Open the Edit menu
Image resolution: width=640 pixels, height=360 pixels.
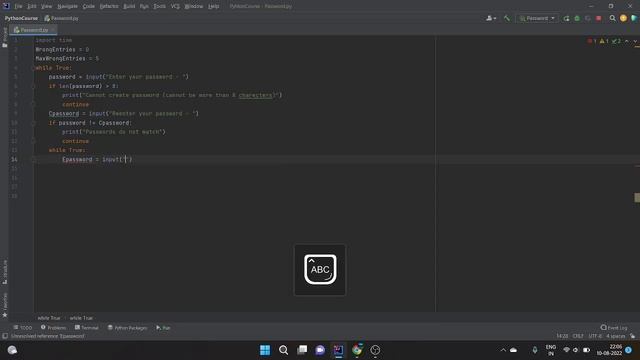coord(32,6)
